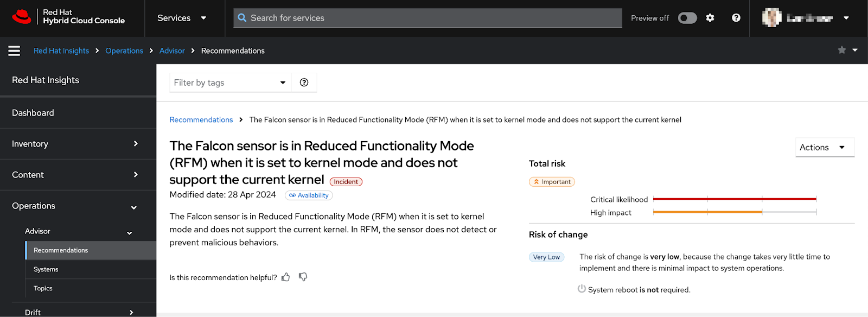Screen dimensions: 868x317
Task: Open the Services dropdown
Action: click(182, 18)
